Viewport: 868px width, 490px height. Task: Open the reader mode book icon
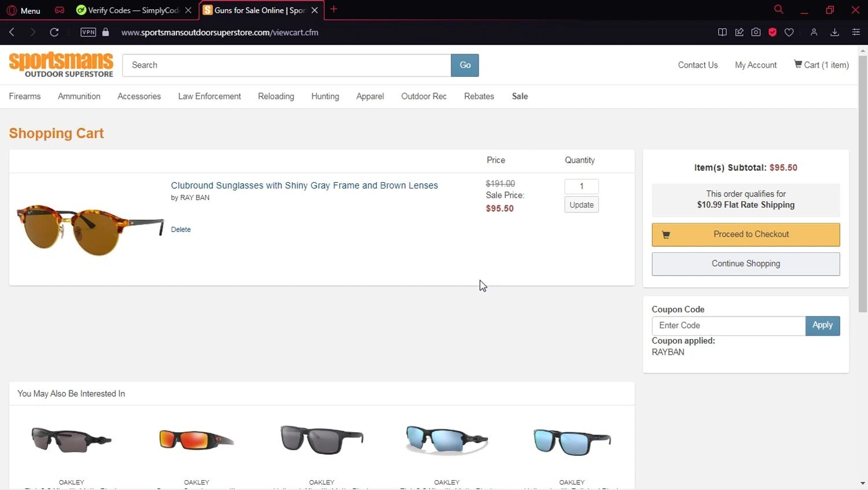722,32
